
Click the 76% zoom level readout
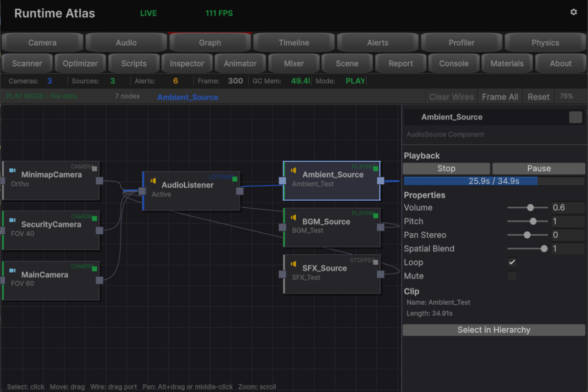(566, 97)
